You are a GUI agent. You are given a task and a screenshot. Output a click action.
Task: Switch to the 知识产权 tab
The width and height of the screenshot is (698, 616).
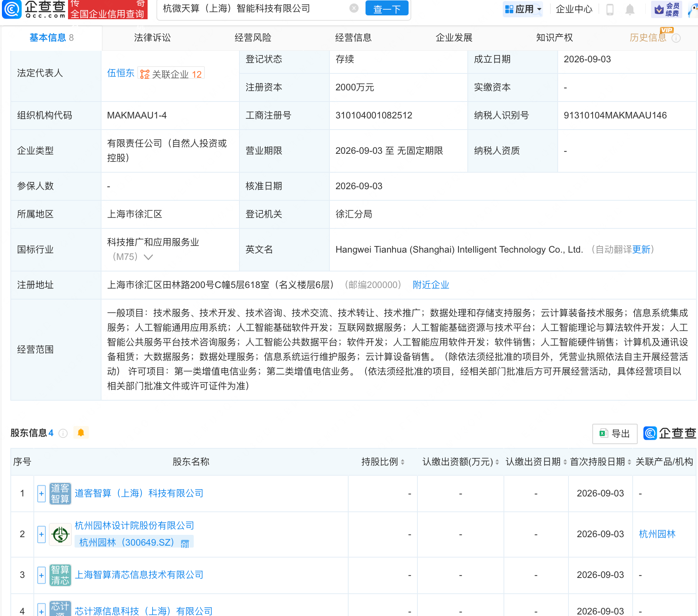tap(554, 38)
